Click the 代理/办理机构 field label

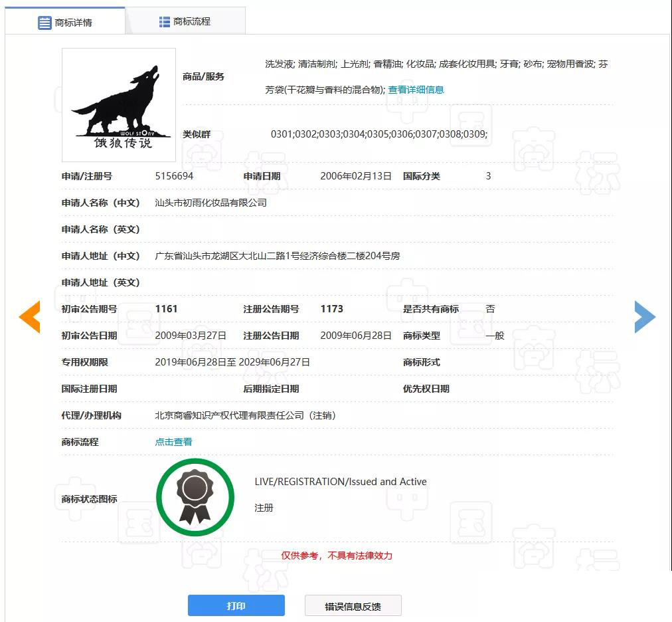91,415
